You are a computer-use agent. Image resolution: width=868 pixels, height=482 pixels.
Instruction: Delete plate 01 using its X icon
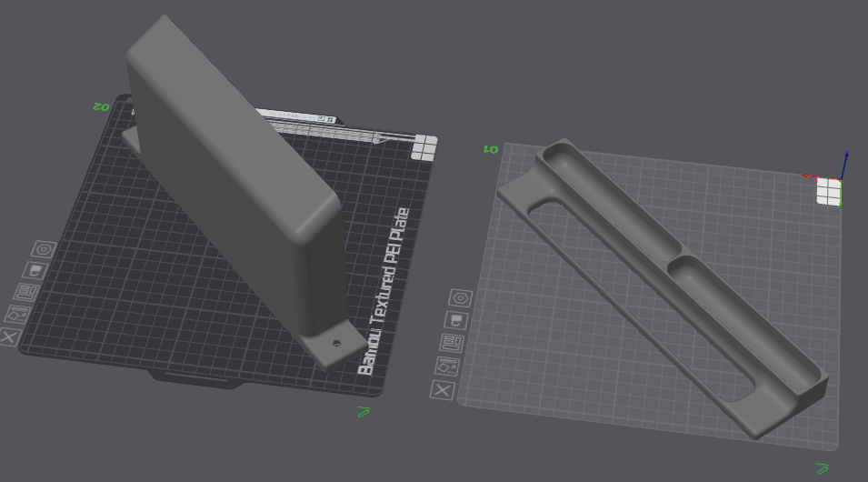(x=443, y=390)
